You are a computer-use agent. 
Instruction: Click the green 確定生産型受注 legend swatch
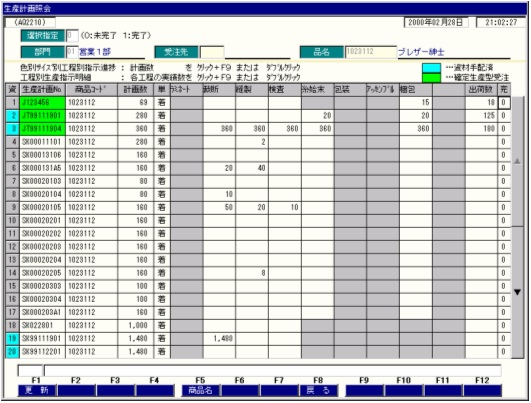click(x=431, y=78)
